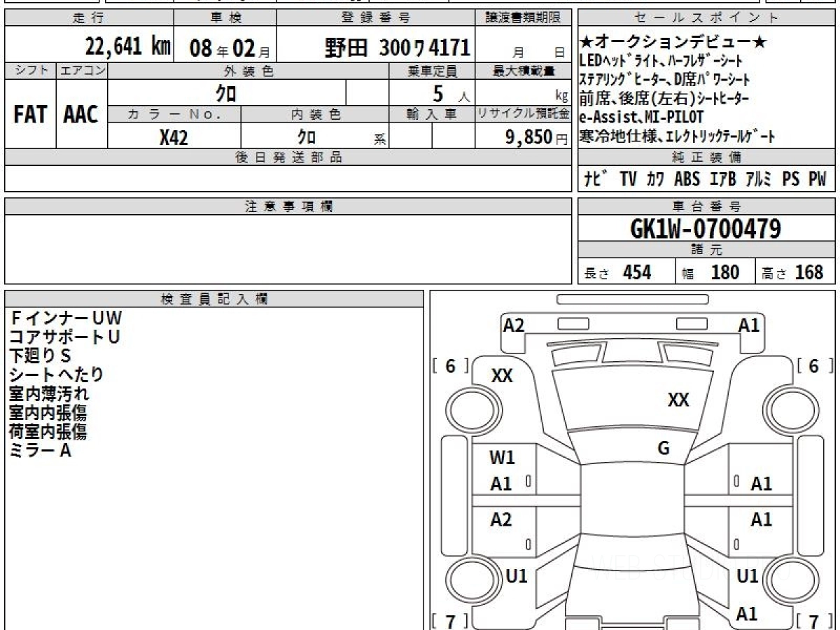Click the 譲渡書類期限 header
The width and height of the screenshot is (840, 630).
[x=524, y=18]
